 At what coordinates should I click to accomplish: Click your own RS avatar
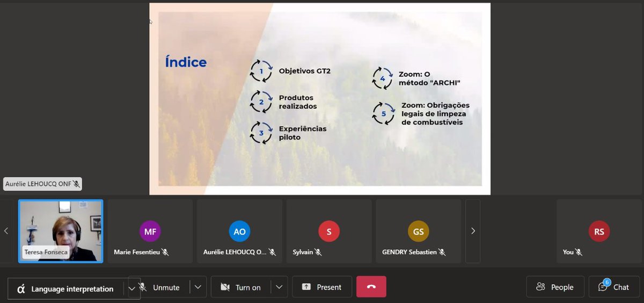599,231
